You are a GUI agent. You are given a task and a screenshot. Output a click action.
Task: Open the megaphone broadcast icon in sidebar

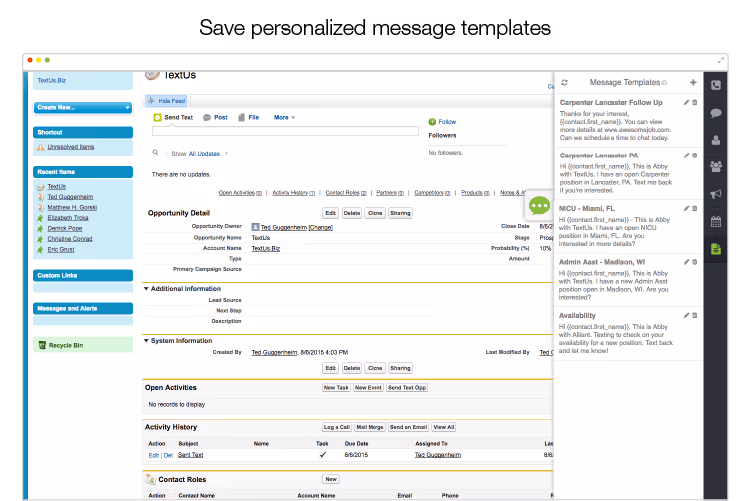point(716,194)
